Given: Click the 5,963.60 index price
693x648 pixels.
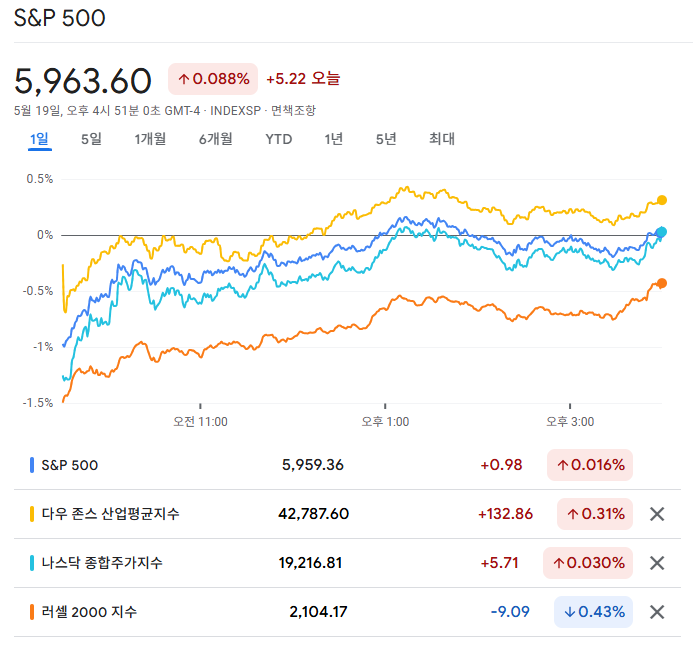Looking at the screenshot, I should pyautogui.click(x=83, y=81).
